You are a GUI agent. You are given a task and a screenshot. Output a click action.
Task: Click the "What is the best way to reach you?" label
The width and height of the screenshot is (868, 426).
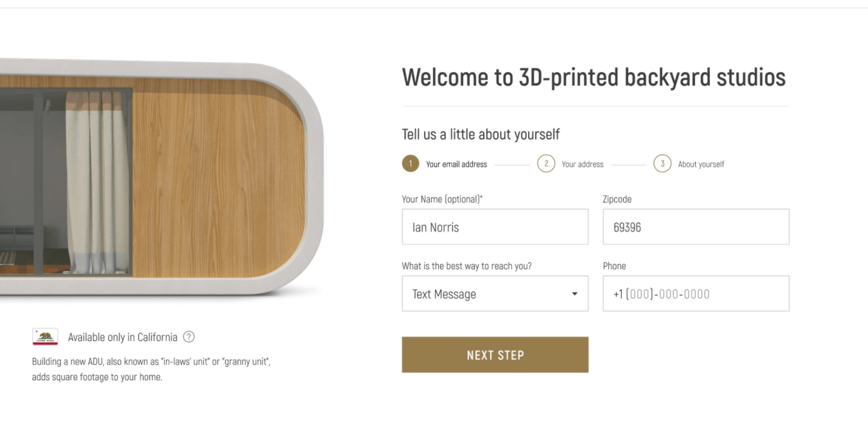click(x=467, y=266)
